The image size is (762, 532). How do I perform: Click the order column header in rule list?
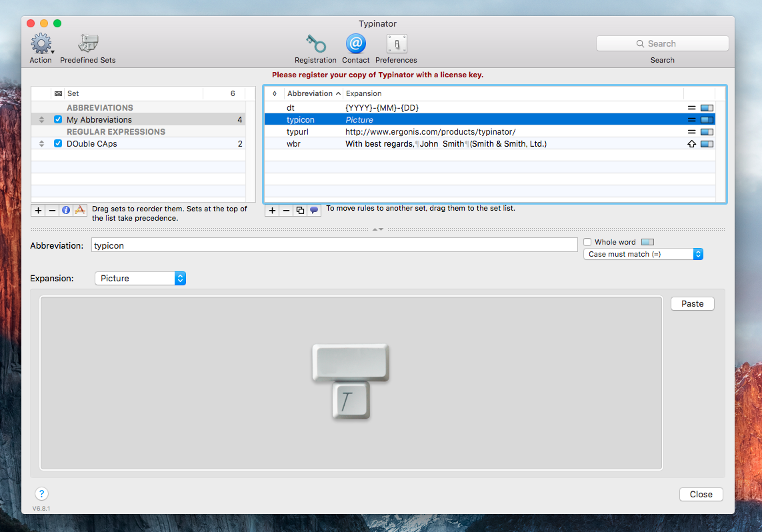click(275, 93)
